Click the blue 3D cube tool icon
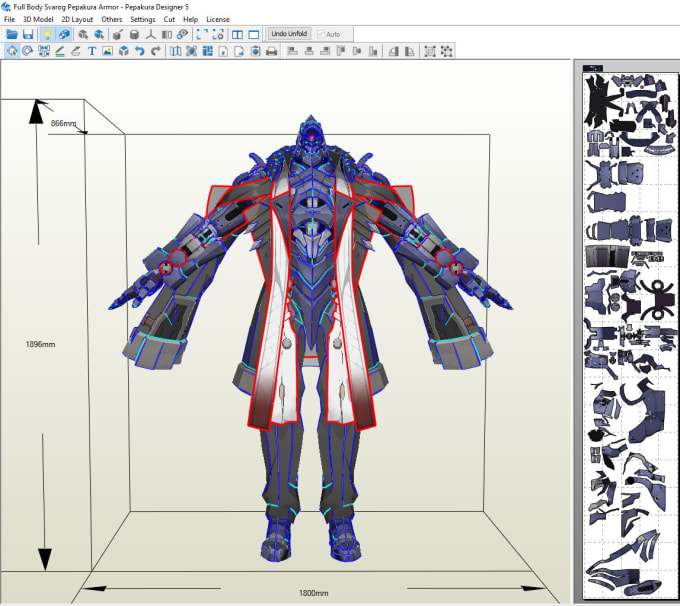Screen dimensions: 680x606 [124, 51]
